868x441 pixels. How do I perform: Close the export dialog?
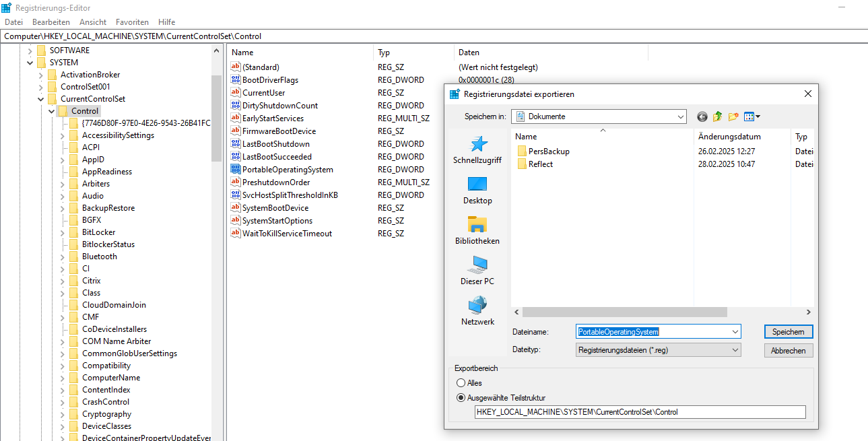click(x=808, y=94)
